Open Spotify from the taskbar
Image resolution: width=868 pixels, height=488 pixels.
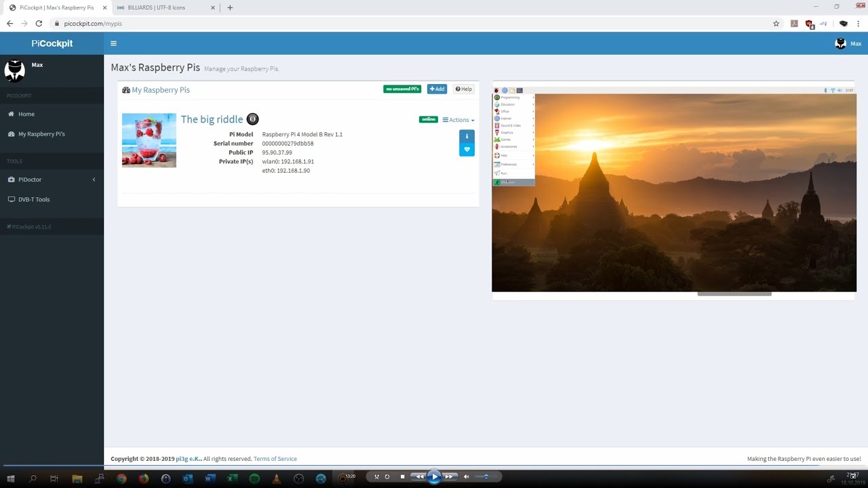point(254,479)
